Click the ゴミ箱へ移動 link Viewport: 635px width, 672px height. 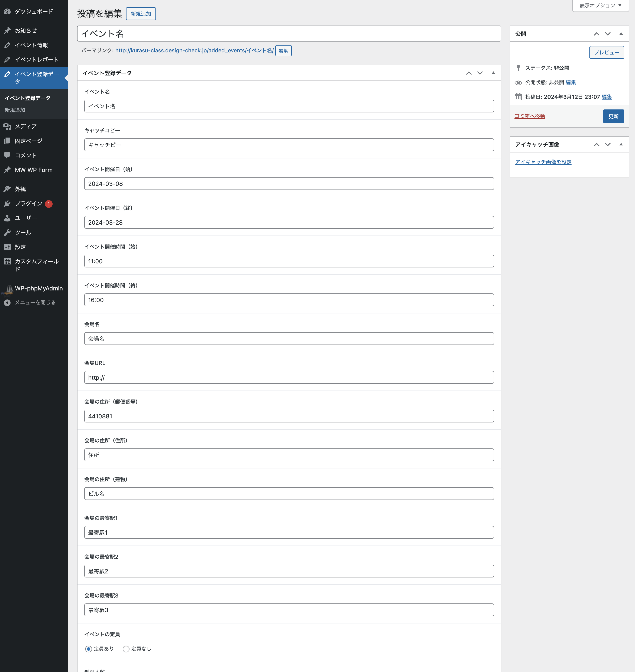tap(530, 116)
